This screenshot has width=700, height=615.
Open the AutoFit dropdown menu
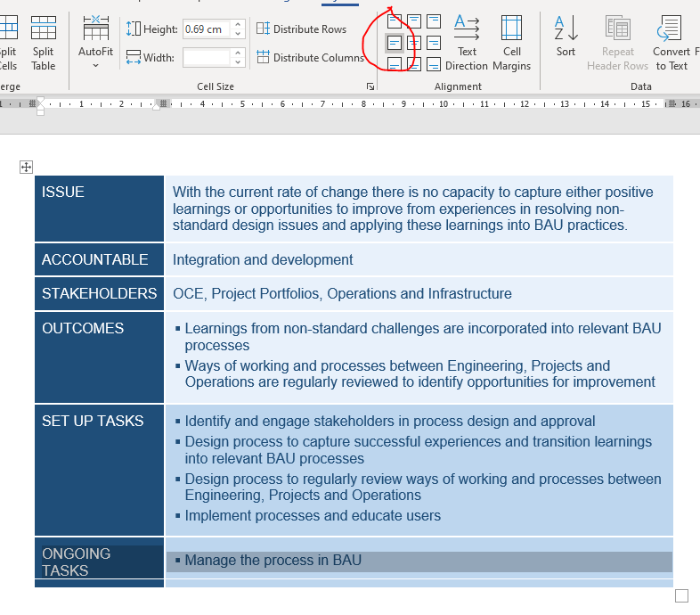coord(95,43)
